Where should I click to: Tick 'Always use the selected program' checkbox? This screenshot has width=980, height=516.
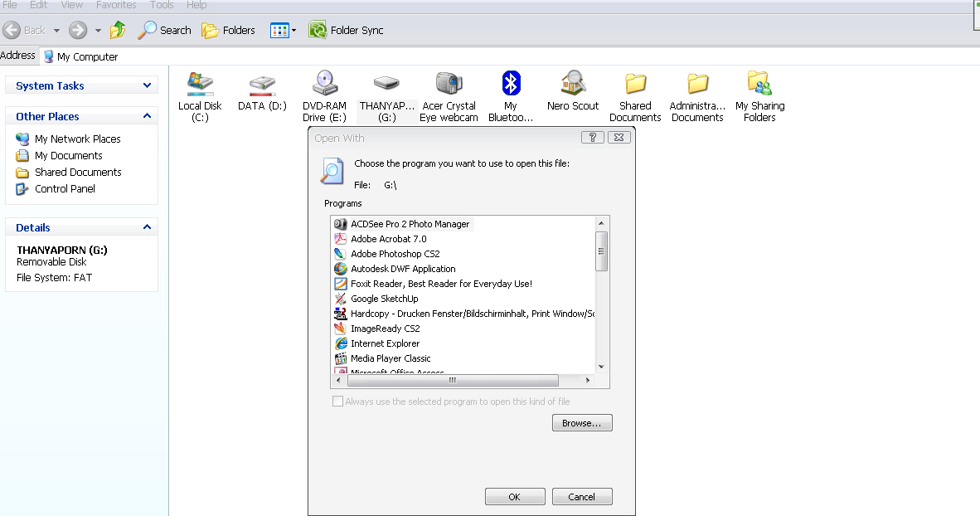[337, 402]
